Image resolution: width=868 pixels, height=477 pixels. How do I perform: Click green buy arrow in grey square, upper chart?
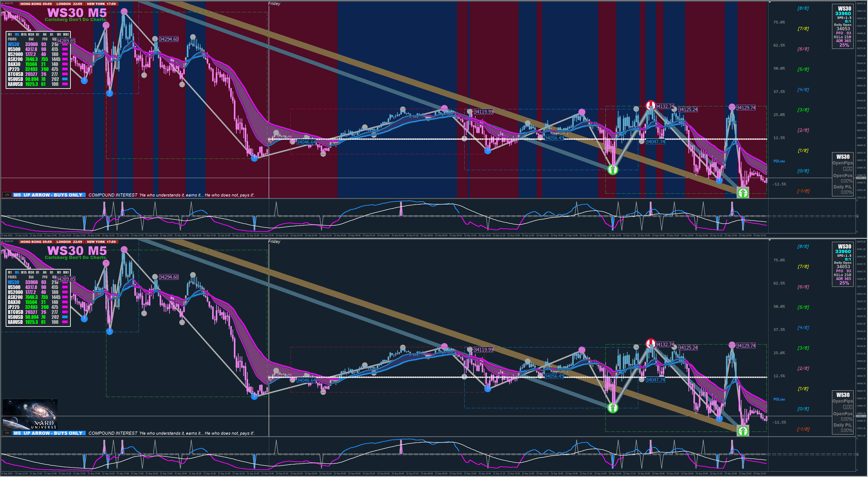tap(743, 193)
